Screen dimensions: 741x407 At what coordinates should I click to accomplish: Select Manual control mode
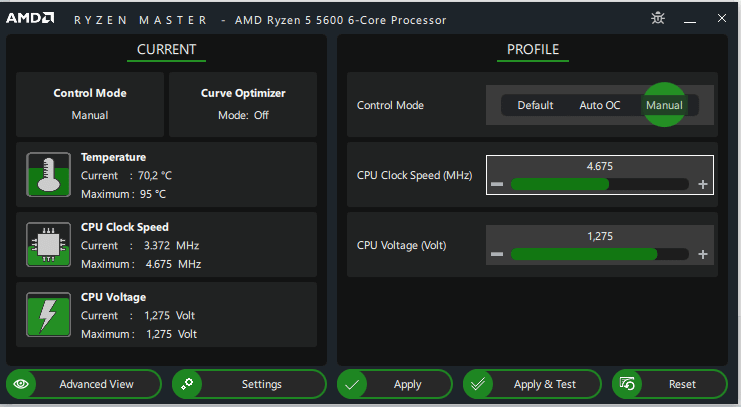point(664,105)
